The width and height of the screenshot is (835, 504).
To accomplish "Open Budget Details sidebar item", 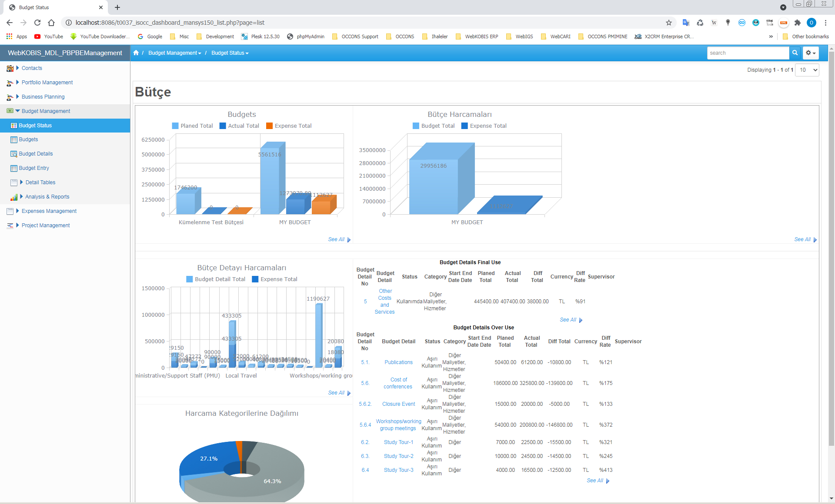I will tap(36, 154).
